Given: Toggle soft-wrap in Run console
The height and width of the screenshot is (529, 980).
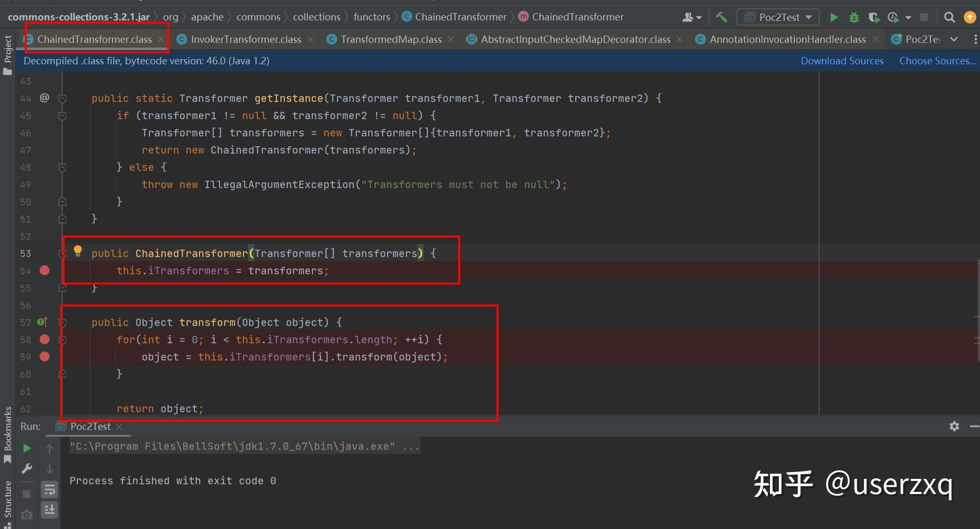Looking at the screenshot, I should (x=50, y=489).
